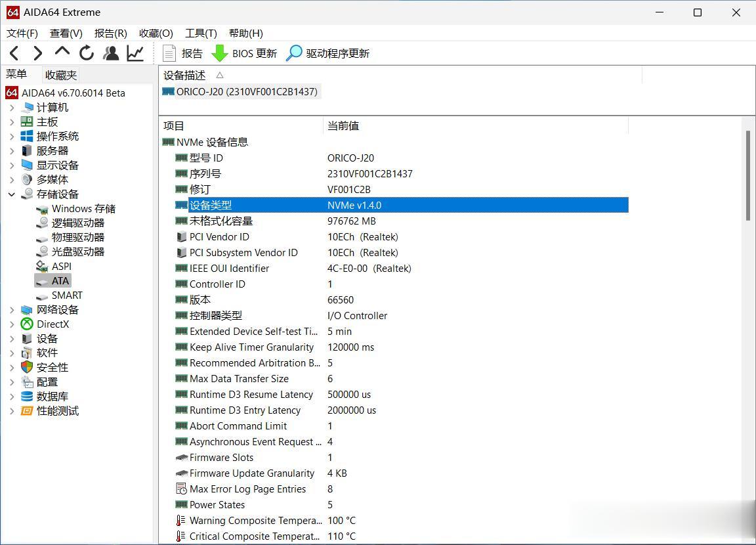Viewport: 756px width, 545px height.
Task: Click the green BIOS 更新 download arrow icon
Action: point(219,53)
